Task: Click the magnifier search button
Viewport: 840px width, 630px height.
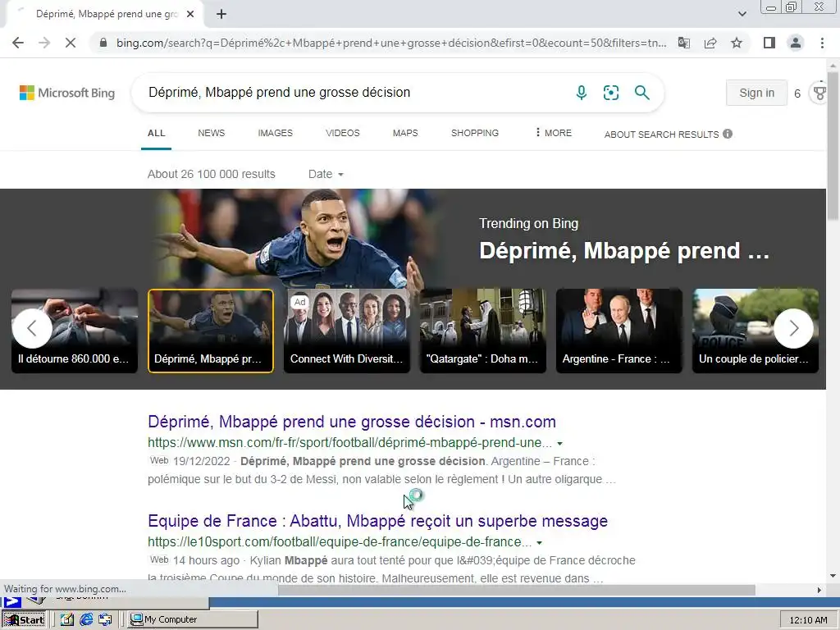Action: (x=641, y=93)
